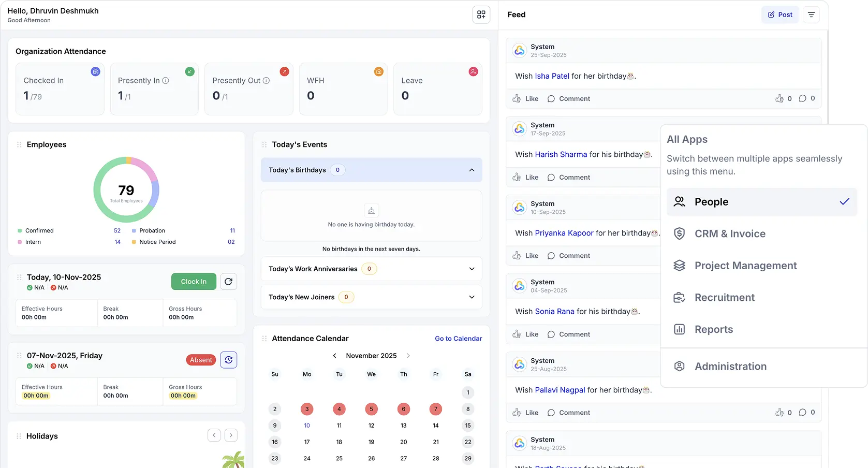Open the feed filter icon beside Post
Image resolution: width=868 pixels, height=468 pixels.
[x=811, y=14]
